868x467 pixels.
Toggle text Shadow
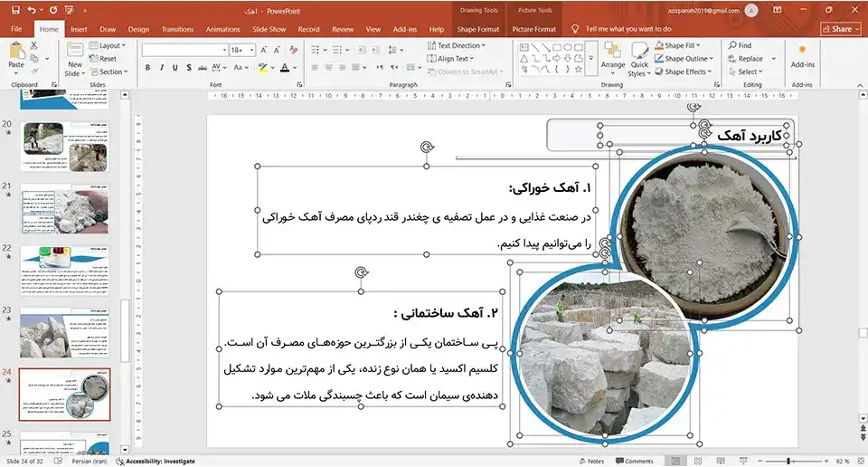coord(189,68)
